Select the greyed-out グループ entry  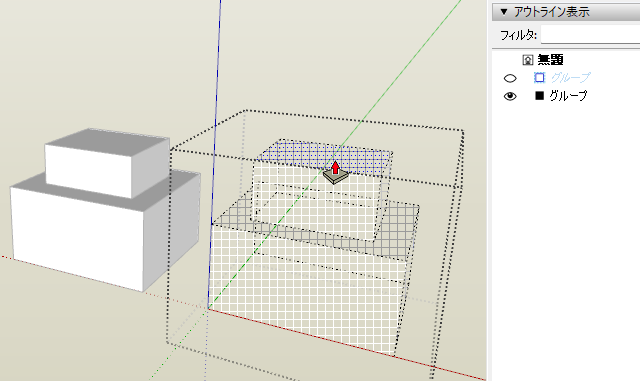coord(570,77)
